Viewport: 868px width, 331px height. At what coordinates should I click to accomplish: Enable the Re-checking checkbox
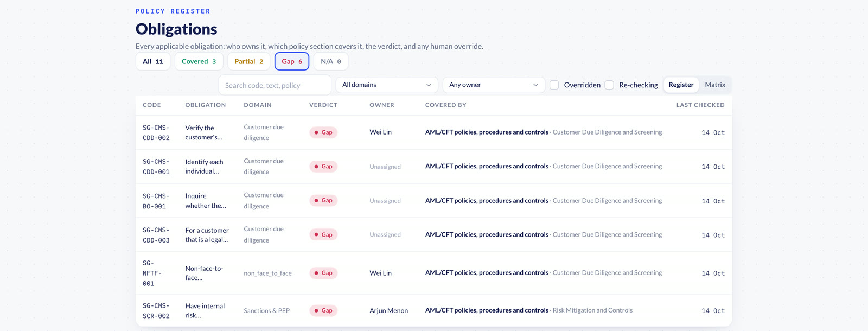pos(609,85)
